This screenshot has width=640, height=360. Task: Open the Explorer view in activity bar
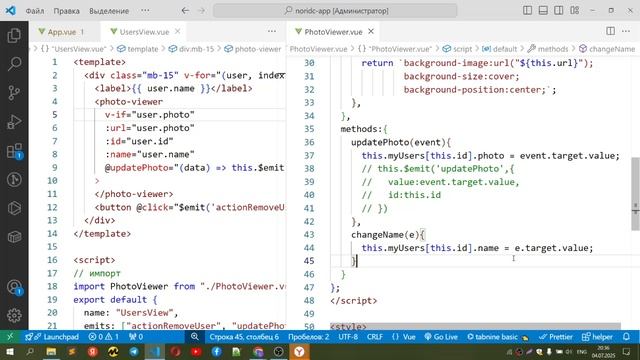(x=14, y=36)
